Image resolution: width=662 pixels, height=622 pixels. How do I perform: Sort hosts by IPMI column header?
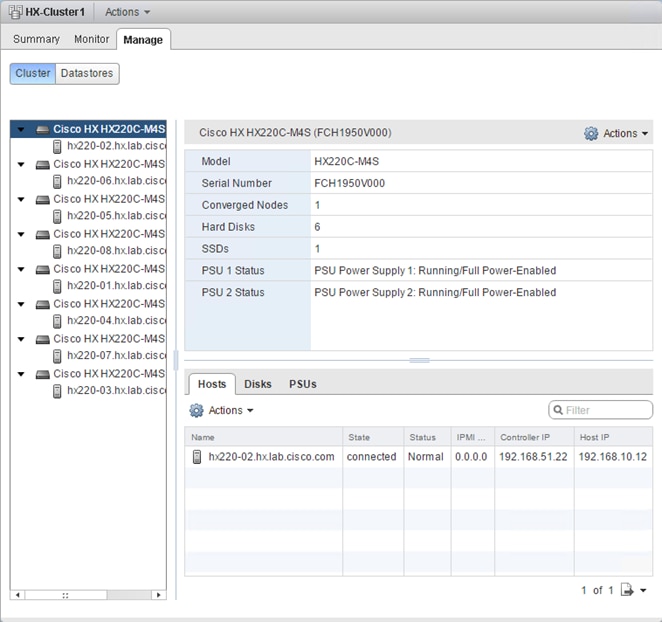pos(472,437)
